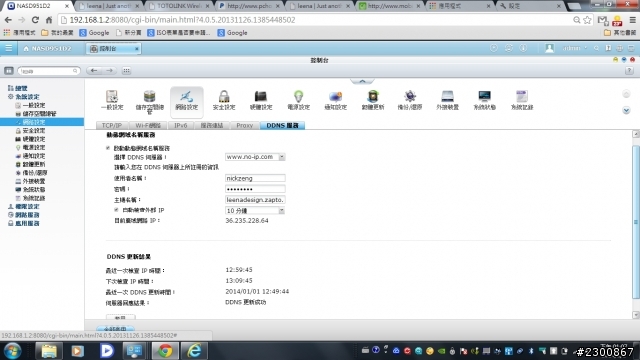640x360 pixels.
Task: Open Hardware Settings top-row icon
Action: click(261, 100)
